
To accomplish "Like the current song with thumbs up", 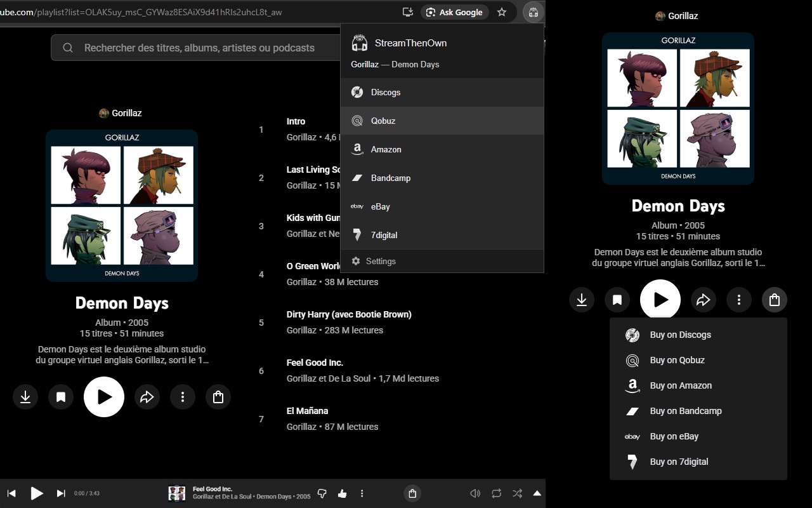I will (x=343, y=493).
